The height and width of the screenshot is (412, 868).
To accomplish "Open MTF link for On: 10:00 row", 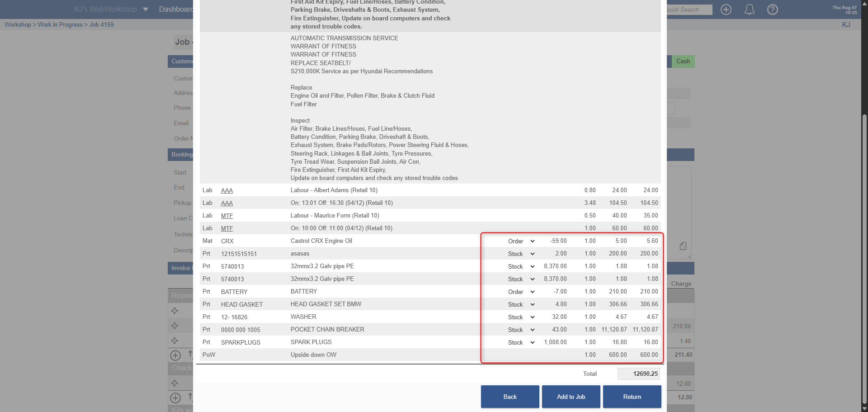I will 227,228.
